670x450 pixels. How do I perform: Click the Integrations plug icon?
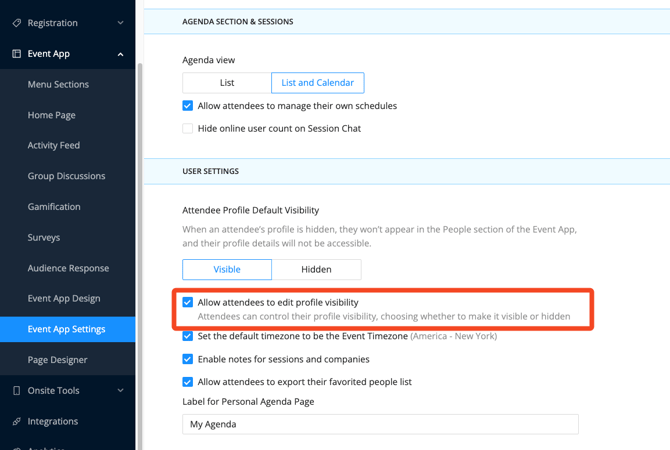pos(16,422)
